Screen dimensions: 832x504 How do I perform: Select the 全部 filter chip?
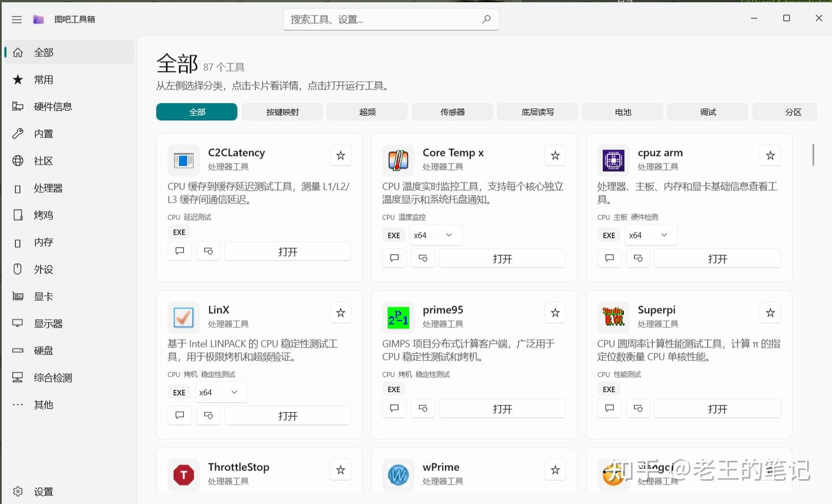pos(196,112)
